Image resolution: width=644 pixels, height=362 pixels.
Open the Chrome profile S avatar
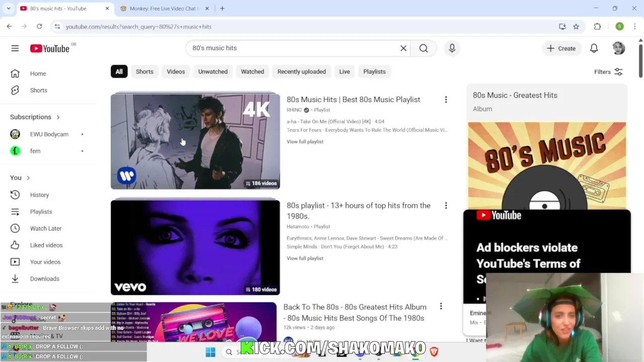[x=619, y=27]
